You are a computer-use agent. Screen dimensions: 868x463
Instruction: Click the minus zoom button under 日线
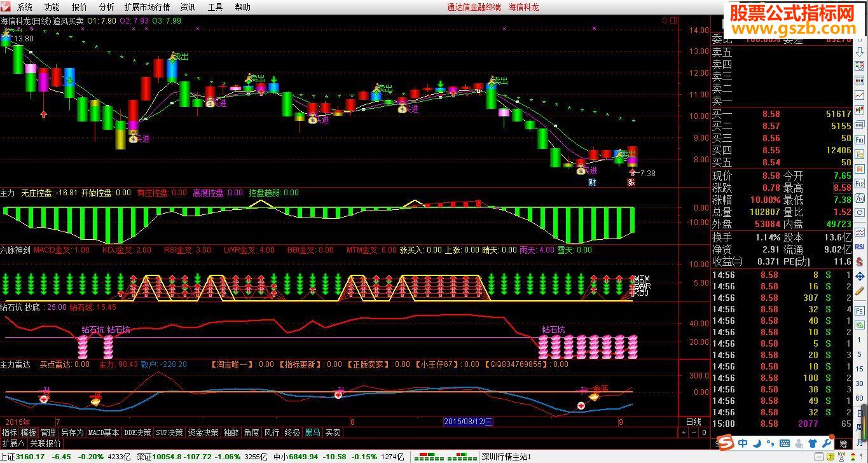tap(694, 432)
